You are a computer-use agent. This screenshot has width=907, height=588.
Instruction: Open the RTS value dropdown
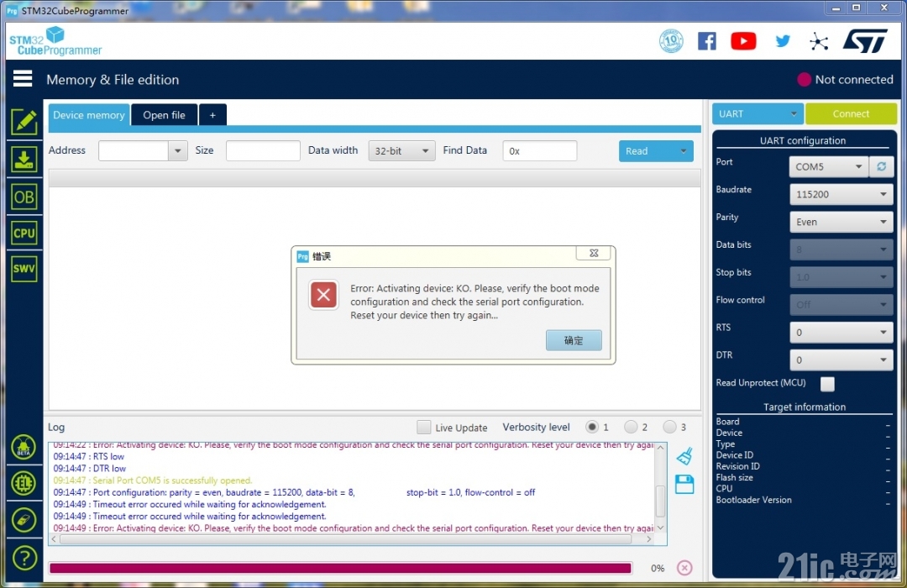[841, 332]
